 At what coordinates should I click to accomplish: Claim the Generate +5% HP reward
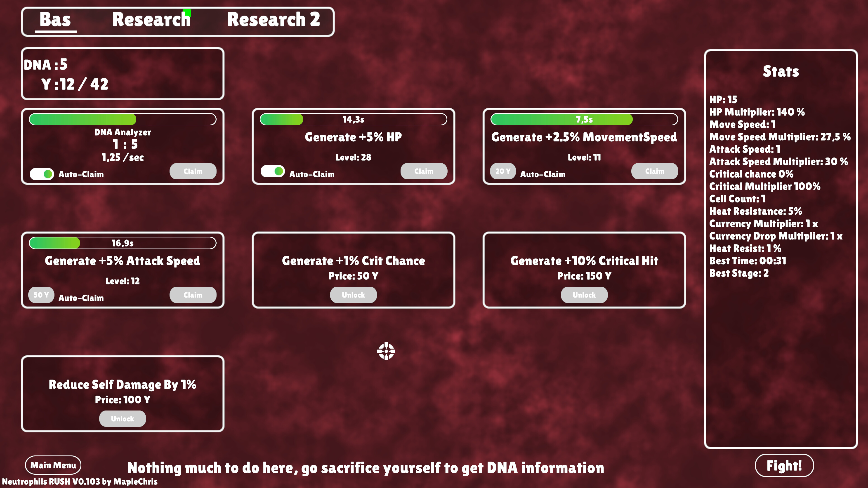tap(424, 171)
